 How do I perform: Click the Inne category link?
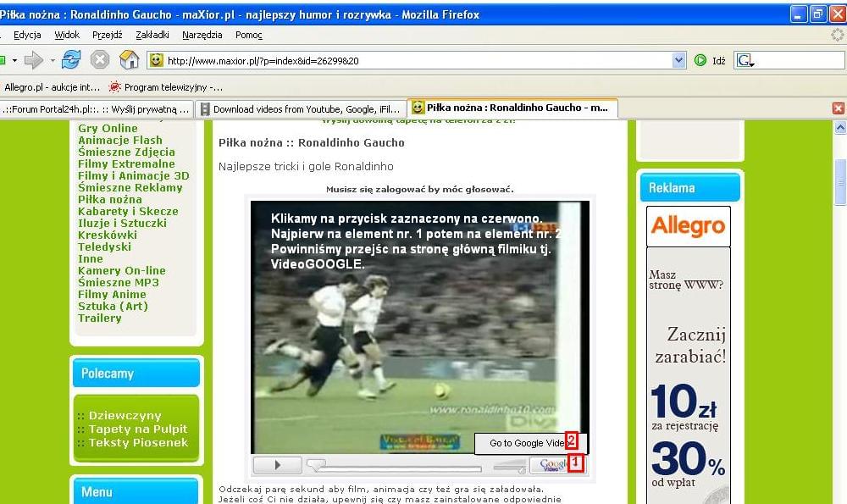coord(91,259)
